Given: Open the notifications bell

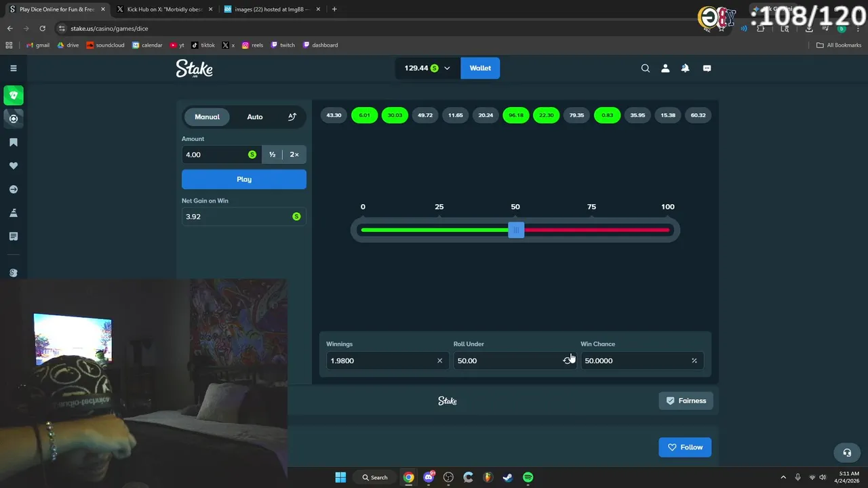Looking at the screenshot, I should (x=686, y=68).
